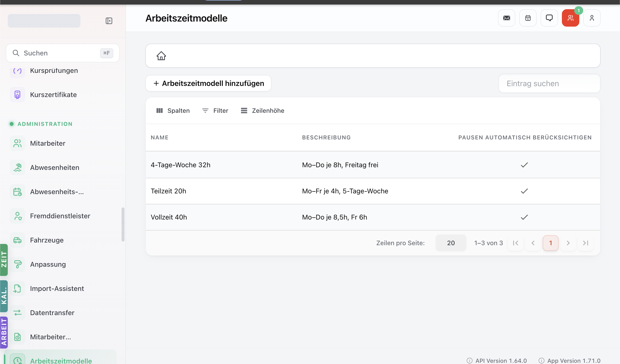This screenshot has width=620, height=364.
Task: Open the chat bubble icon in header
Action: pyautogui.click(x=549, y=18)
